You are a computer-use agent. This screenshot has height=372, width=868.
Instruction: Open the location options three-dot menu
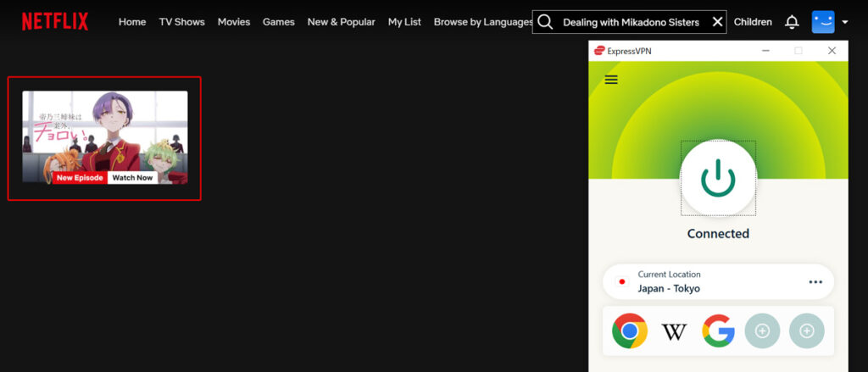click(815, 282)
